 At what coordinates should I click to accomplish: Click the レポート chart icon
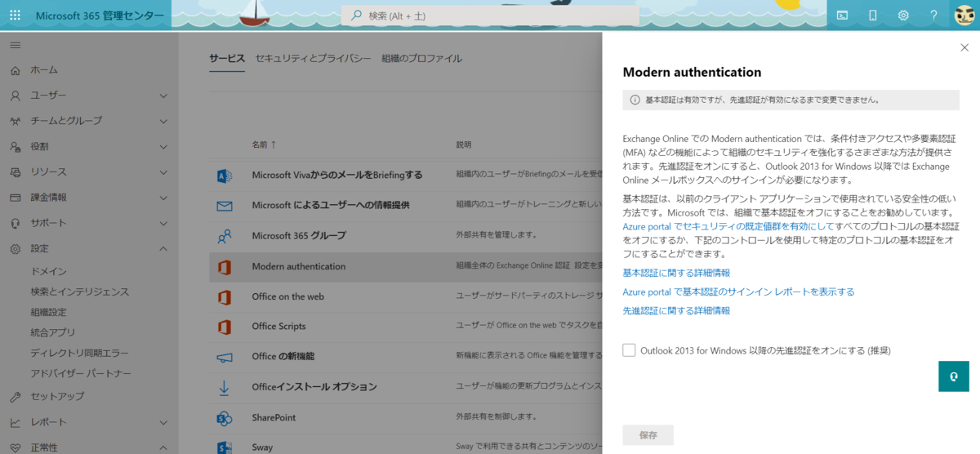[x=16, y=422]
